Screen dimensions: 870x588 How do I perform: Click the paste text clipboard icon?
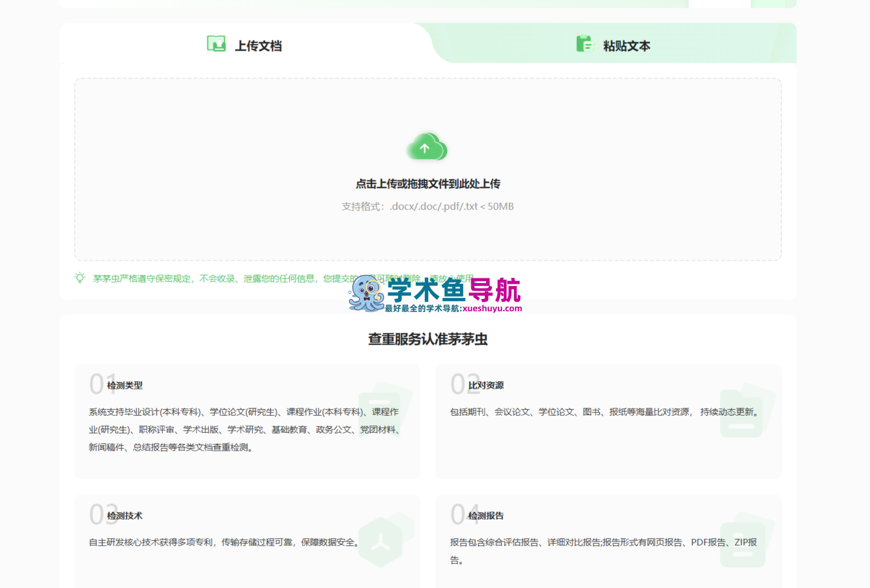pos(585,44)
